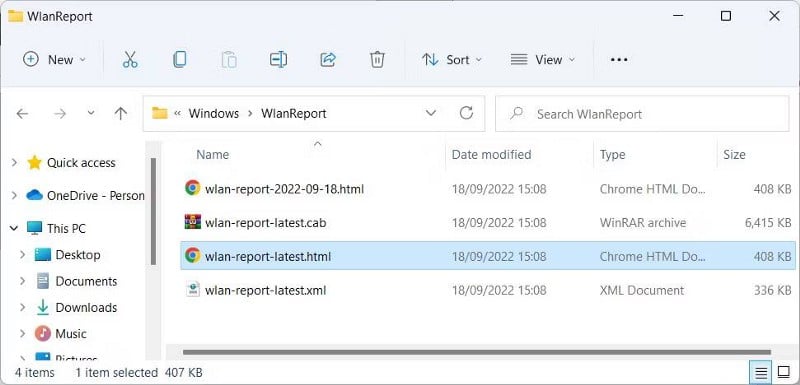Click search magnifier icon
The width and height of the screenshot is (800, 385).
[517, 113]
